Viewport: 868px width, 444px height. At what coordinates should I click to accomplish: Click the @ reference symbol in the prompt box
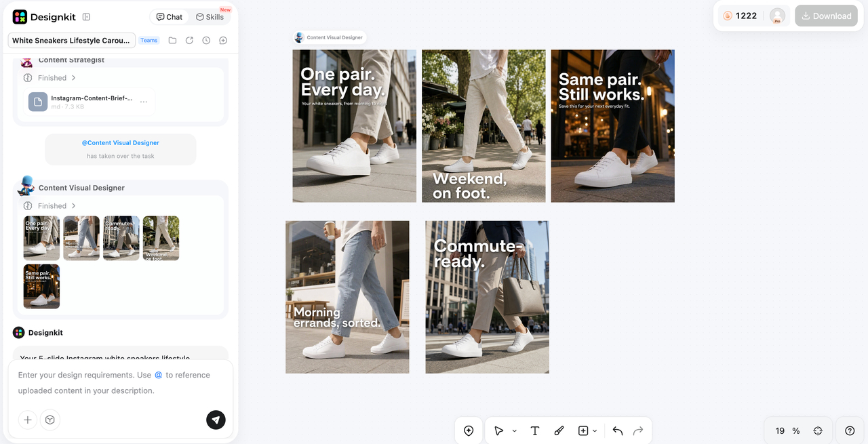click(159, 375)
